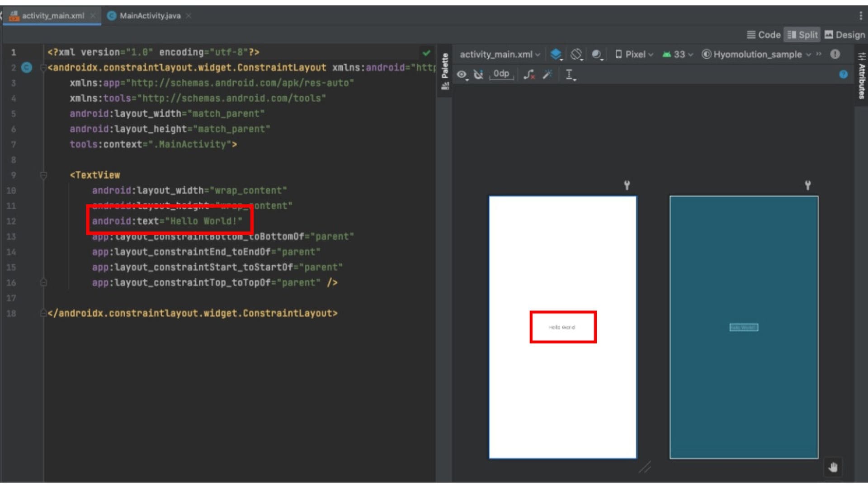This screenshot has height=488, width=868.
Task: Switch to Design view mode
Action: click(844, 34)
